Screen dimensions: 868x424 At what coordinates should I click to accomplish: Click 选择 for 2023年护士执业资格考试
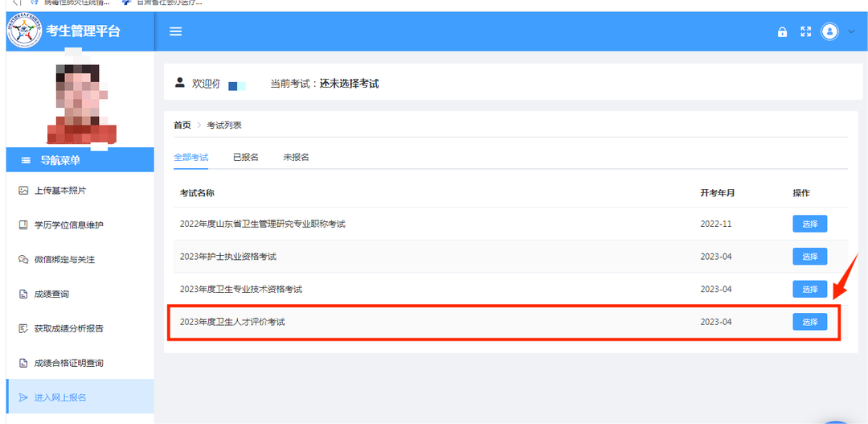[809, 257]
